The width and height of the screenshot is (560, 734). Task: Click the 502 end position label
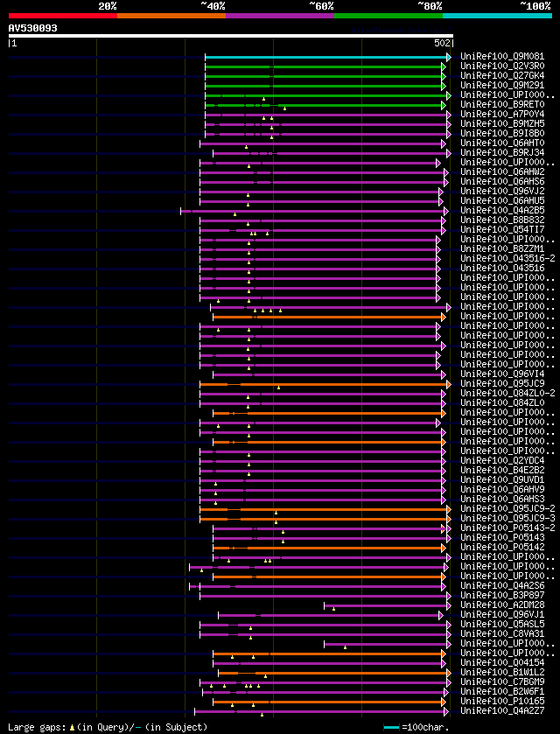point(443,43)
